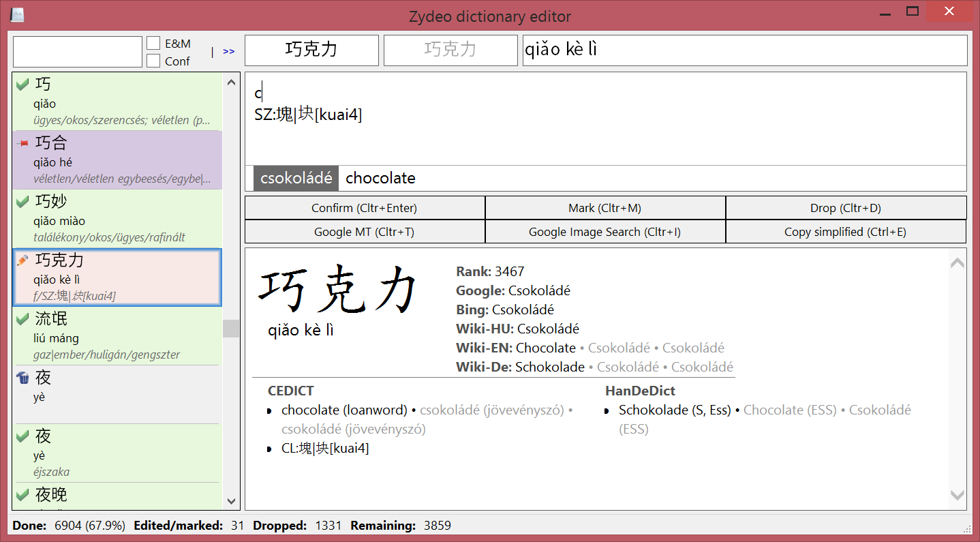Click the checkmark icon beside the 巧妙 entry
The width and height of the screenshot is (980, 542).
[22, 200]
